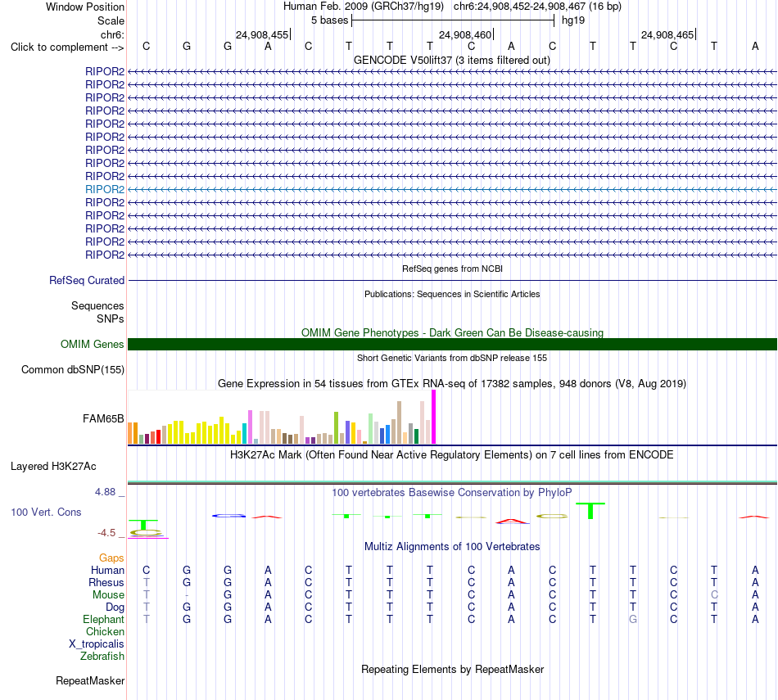This screenshot has height=700, width=778.
Task: Click the '5 bases' scale bar text
Action: [330, 20]
